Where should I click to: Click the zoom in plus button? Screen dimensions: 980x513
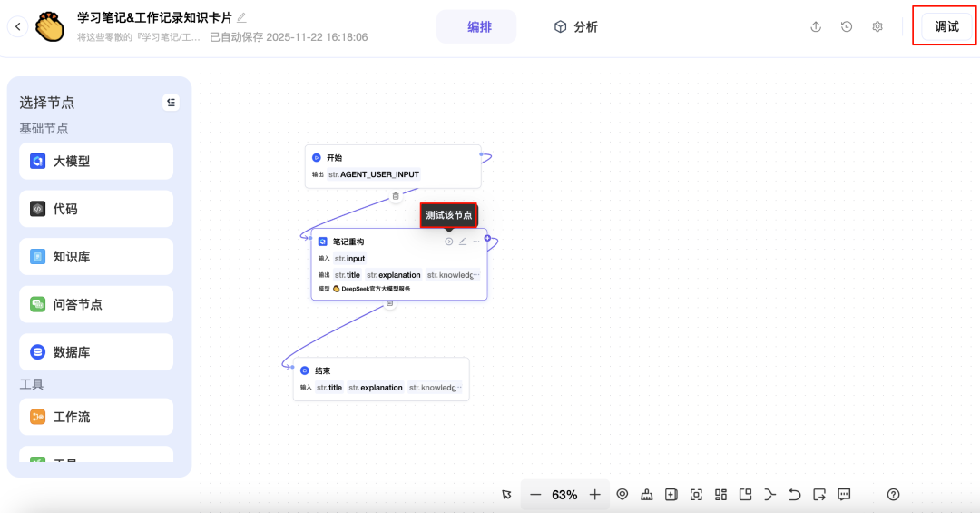coord(594,495)
